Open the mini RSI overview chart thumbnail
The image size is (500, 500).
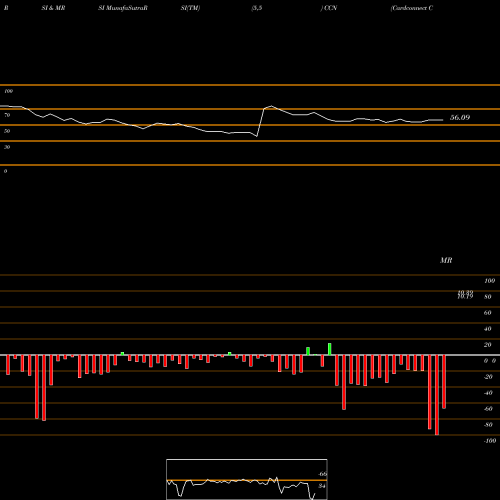(x=247, y=479)
